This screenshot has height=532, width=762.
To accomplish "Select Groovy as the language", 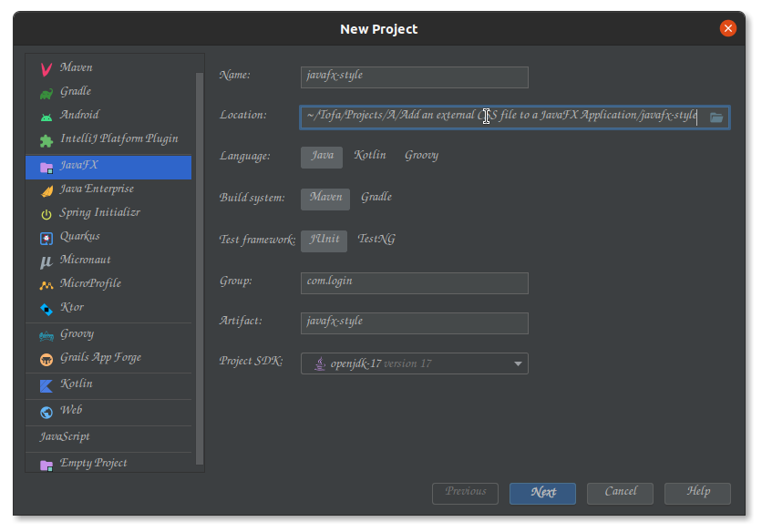I will pyautogui.click(x=421, y=156).
